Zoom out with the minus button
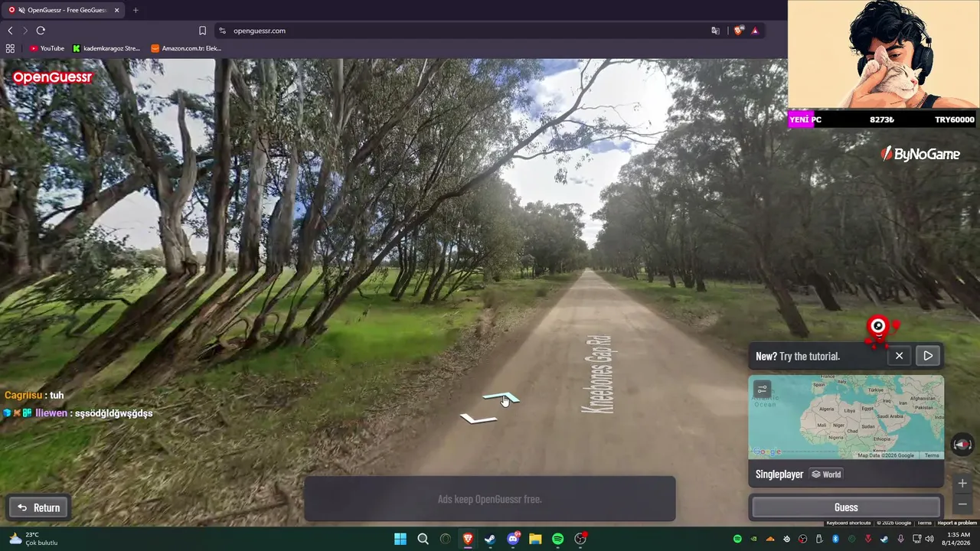Viewport: 980px width, 551px height. click(x=962, y=504)
